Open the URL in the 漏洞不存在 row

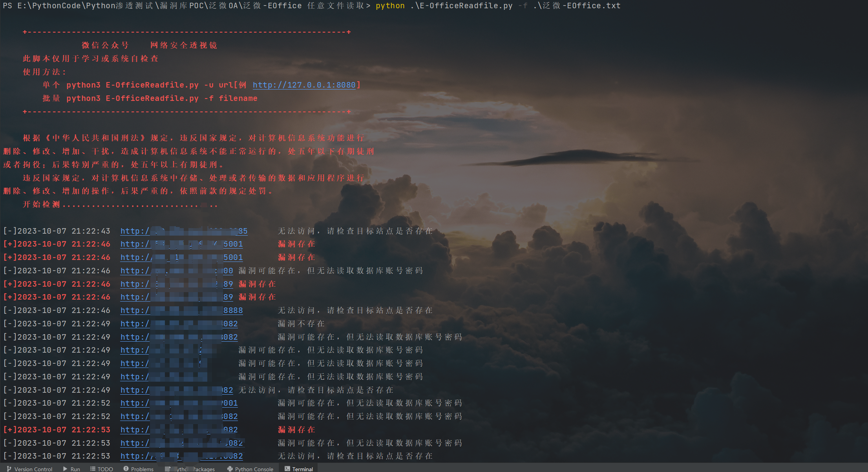pyautogui.click(x=179, y=324)
